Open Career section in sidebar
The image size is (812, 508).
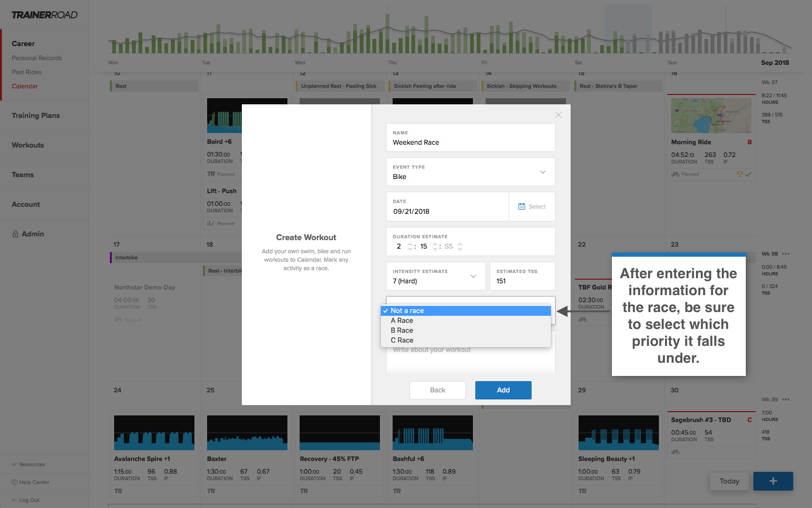click(x=23, y=44)
